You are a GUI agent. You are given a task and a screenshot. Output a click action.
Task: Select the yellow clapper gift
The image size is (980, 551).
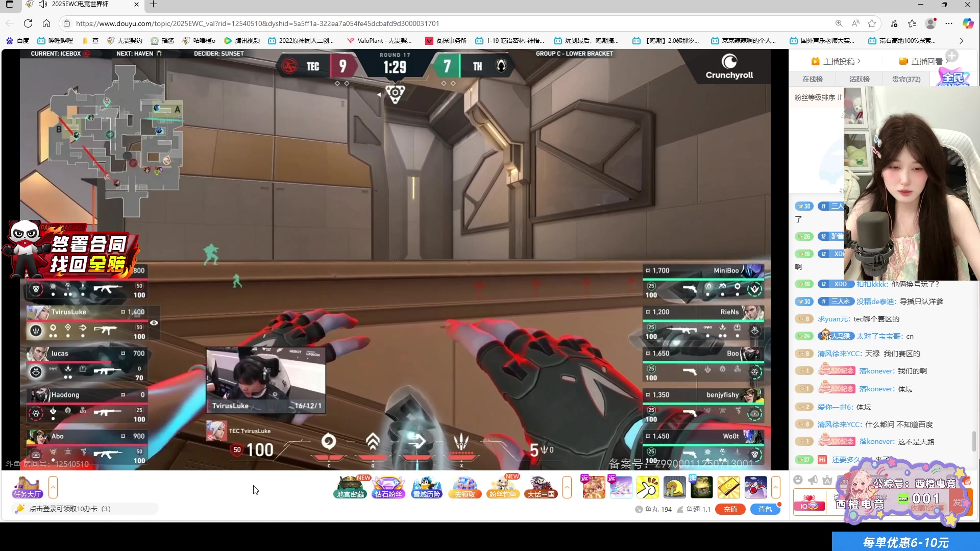tap(648, 487)
